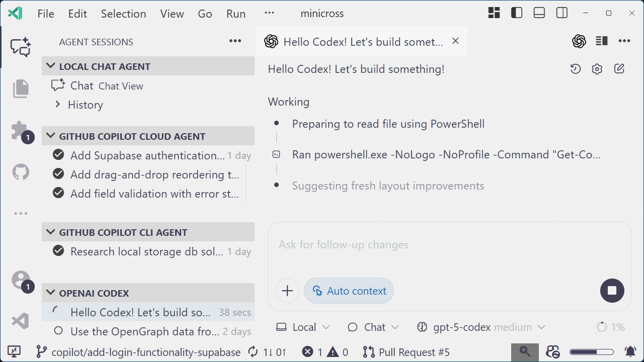This screenshot has width=644, height=362.
Task: Start a new chat with the compose icon
Action: pos(619,68)
